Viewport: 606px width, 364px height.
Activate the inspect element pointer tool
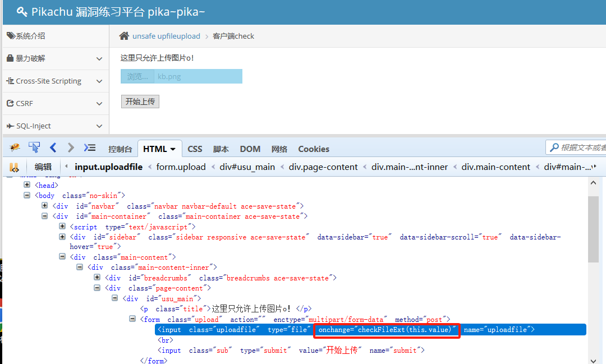coord(34,147)
